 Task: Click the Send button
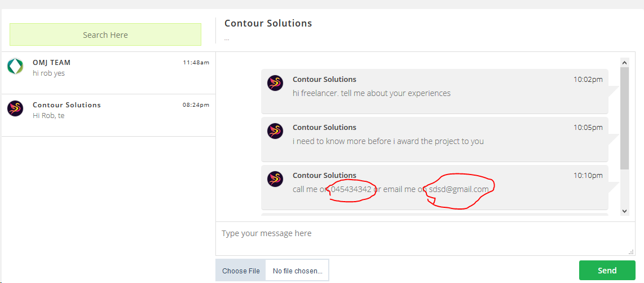click(x=607, y=271)
